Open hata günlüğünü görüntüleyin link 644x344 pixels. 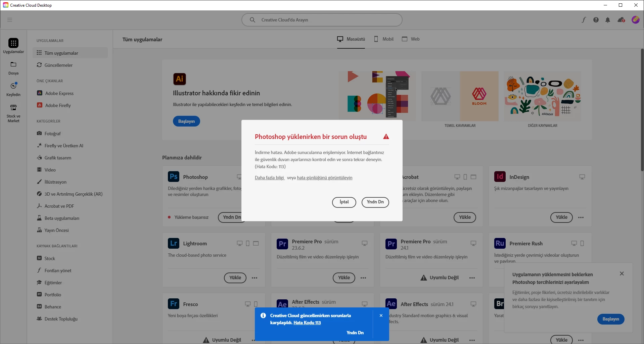tap(325, 178)
